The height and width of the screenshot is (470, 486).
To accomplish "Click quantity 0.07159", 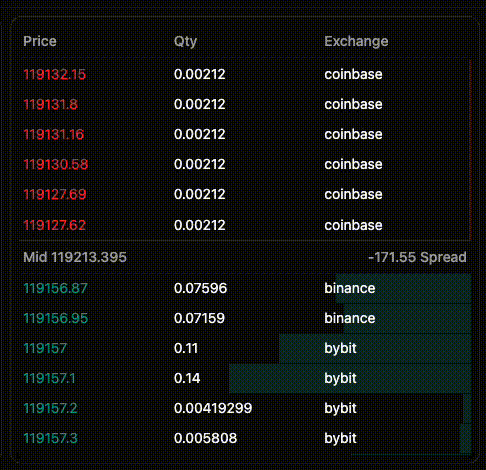I will [199, 318].
